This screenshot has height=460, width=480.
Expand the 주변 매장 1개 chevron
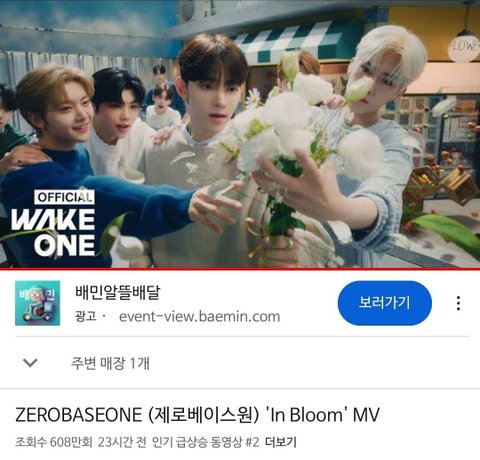click(30, 363)
